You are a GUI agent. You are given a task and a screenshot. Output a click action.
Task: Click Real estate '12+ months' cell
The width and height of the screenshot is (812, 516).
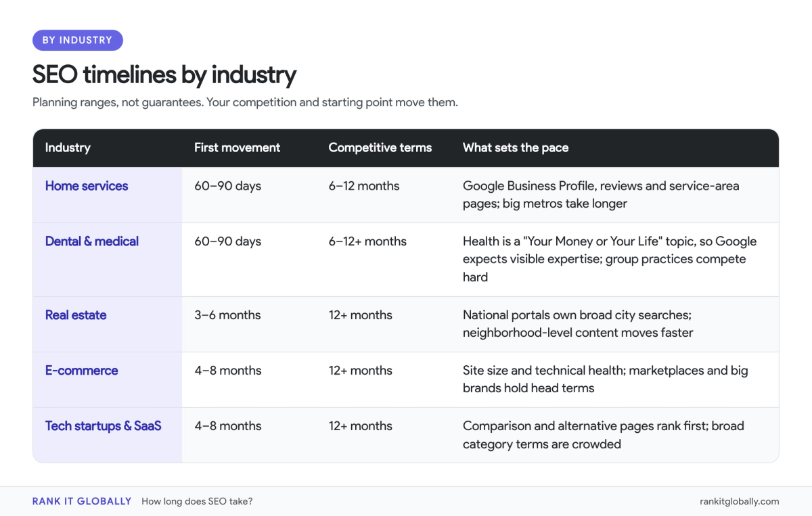[x=361, y=315]
